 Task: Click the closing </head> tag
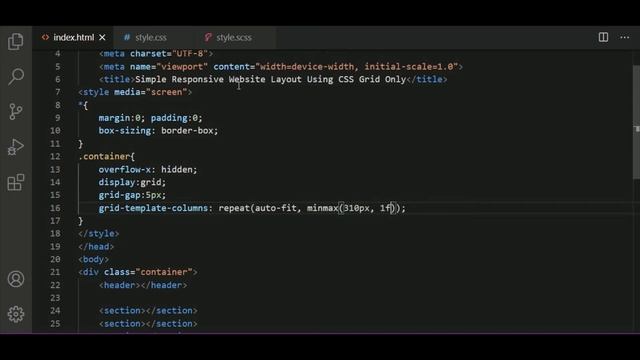point(96,247)
